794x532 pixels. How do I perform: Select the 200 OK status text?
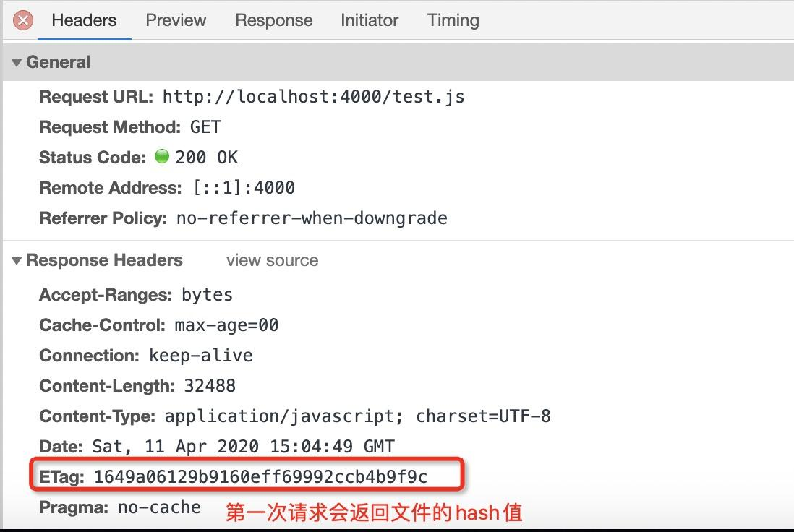[x=207, y=157]
